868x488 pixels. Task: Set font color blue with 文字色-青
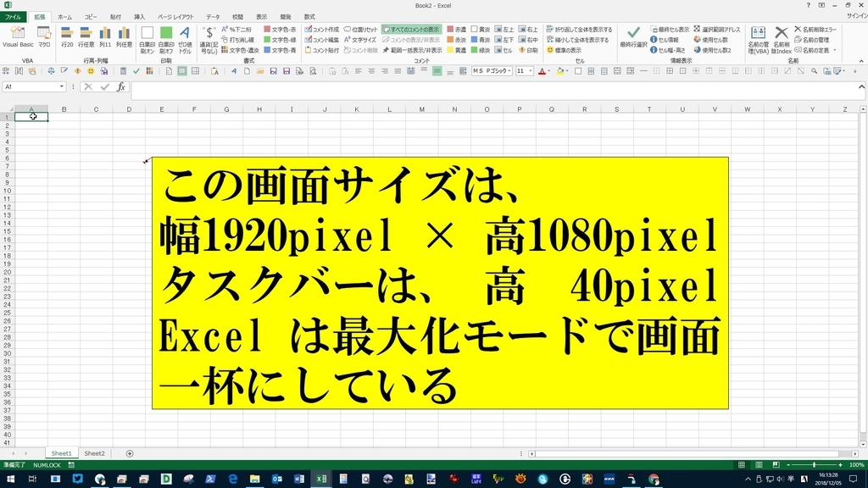(280, 50)
